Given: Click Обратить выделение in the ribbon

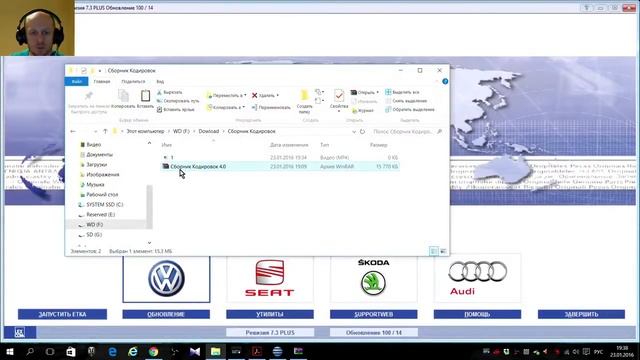Looking at the screenshot, I should (x=410, y=109).
